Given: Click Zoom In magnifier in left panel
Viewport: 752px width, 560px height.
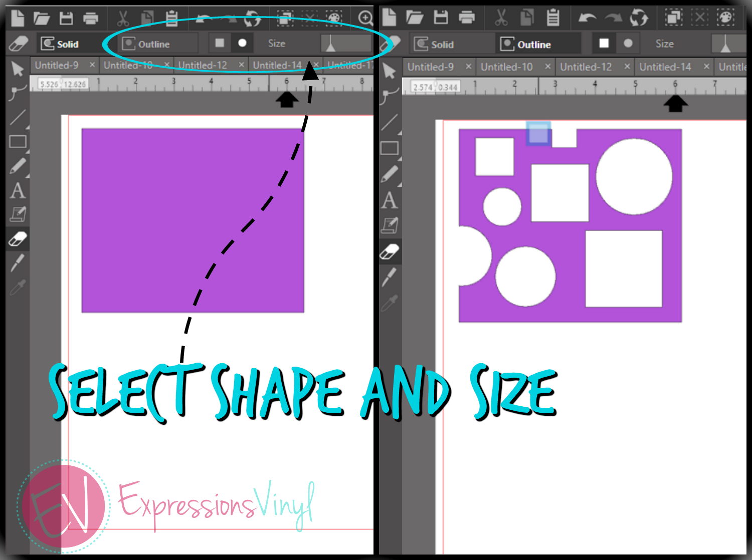Looking at the screenshot, I should [365, 19].
